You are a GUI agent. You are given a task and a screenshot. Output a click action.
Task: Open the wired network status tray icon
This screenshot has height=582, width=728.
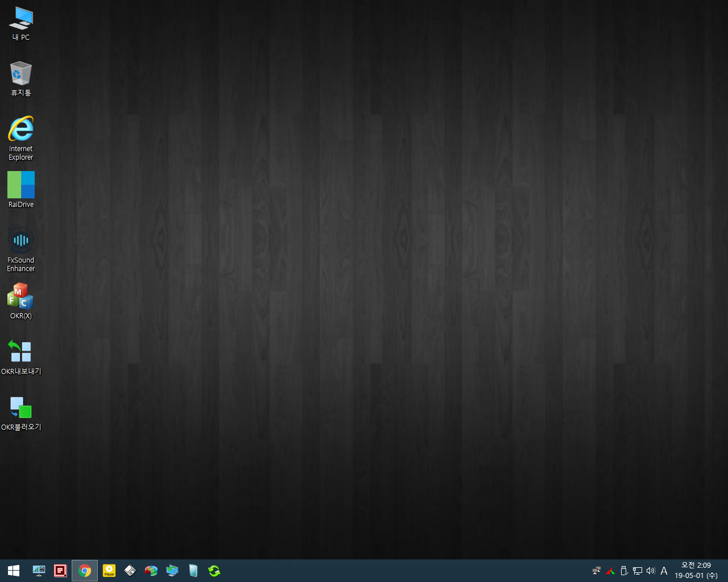coord(638,571)
